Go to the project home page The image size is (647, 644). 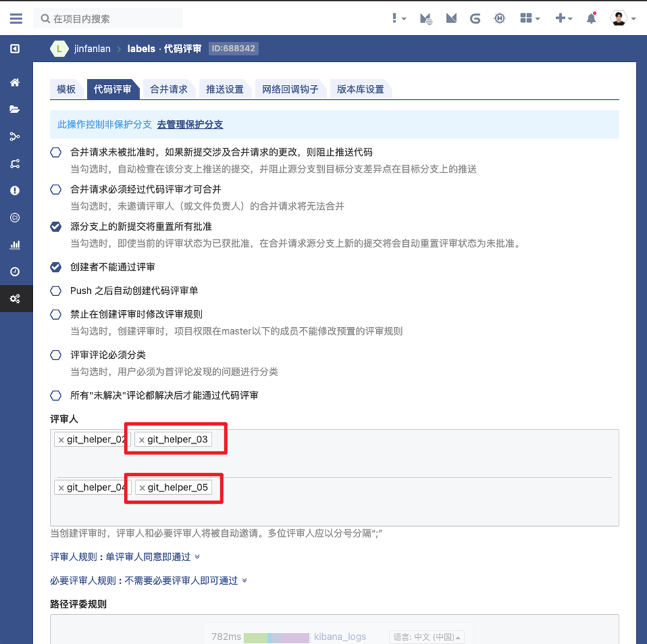pos(15,82)
